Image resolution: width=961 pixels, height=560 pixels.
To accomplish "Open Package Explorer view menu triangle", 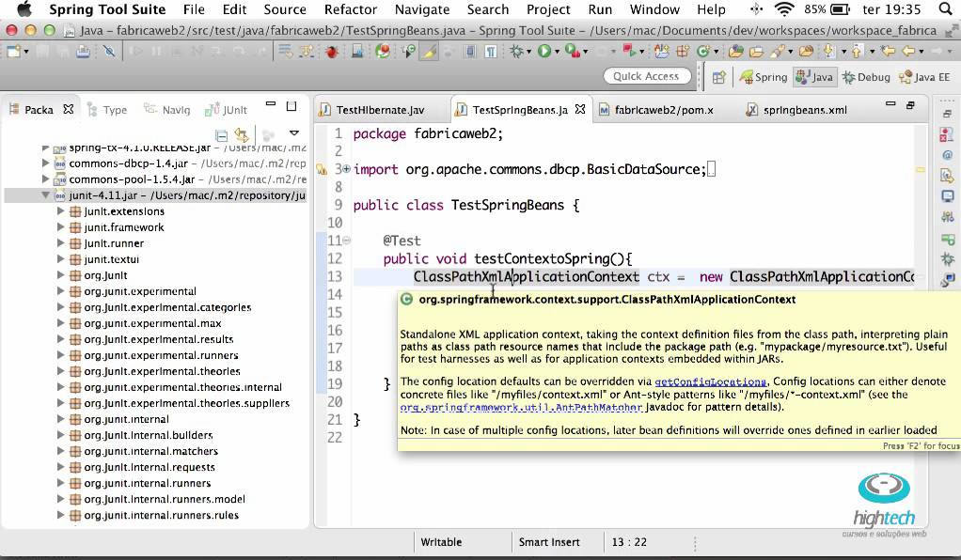I will pyautogui.click(x=294, y=133).
